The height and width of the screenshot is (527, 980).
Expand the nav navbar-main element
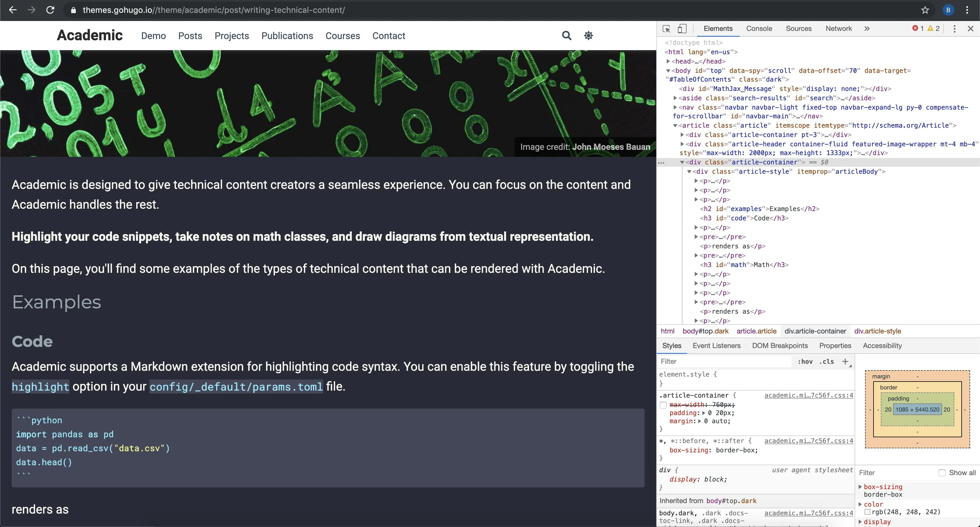point(675,107)
